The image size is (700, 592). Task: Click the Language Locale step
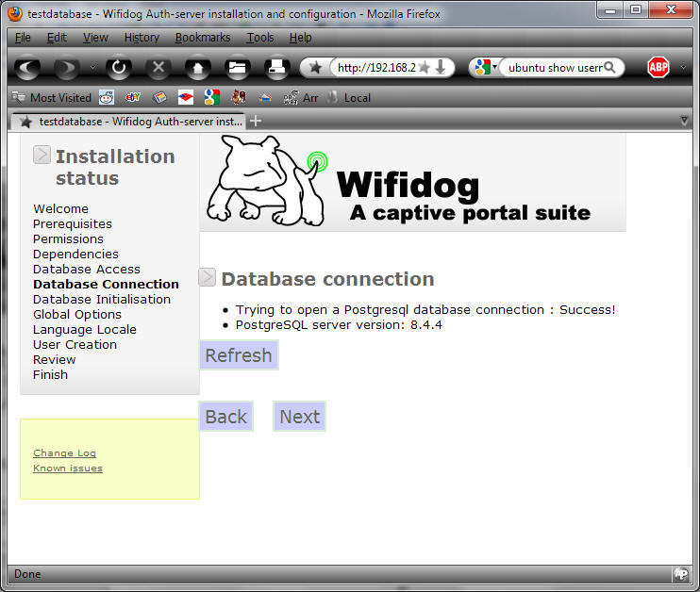[x=85, y=330]
